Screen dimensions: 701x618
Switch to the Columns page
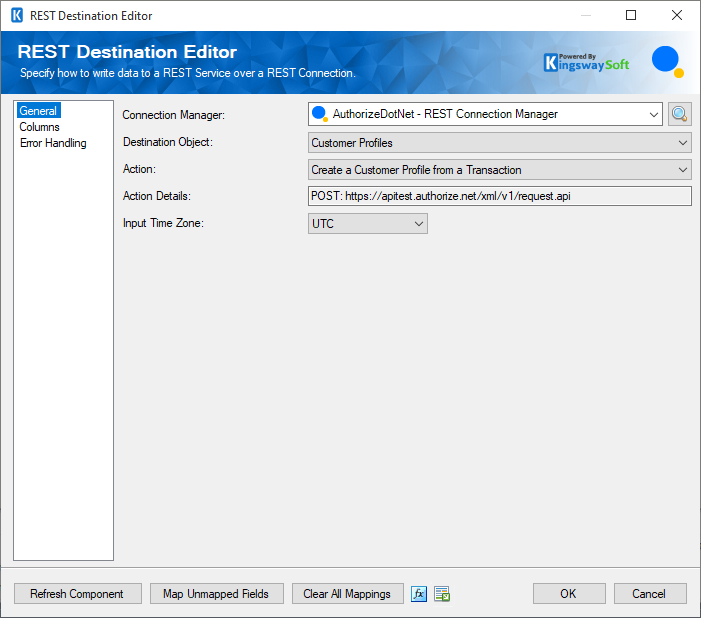(x=39, y=127)
